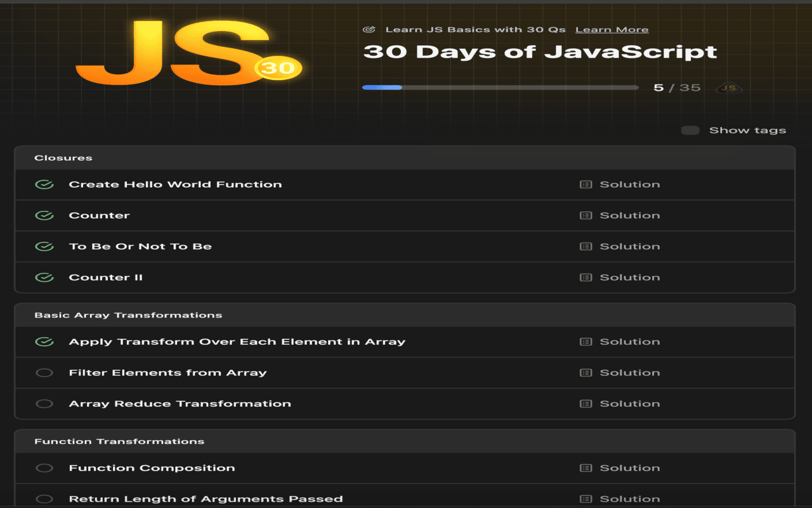The height and width of the screenshot is (508, 812).
Task: Click the completed check icon for Counter II
Action: pos(44,277)
